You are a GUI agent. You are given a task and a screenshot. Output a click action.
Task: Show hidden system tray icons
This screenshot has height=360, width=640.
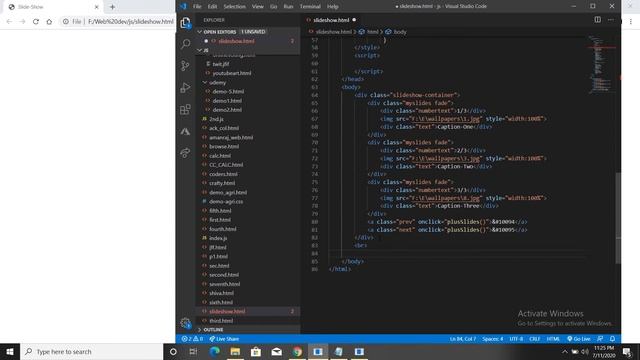[x=564, y=351]
